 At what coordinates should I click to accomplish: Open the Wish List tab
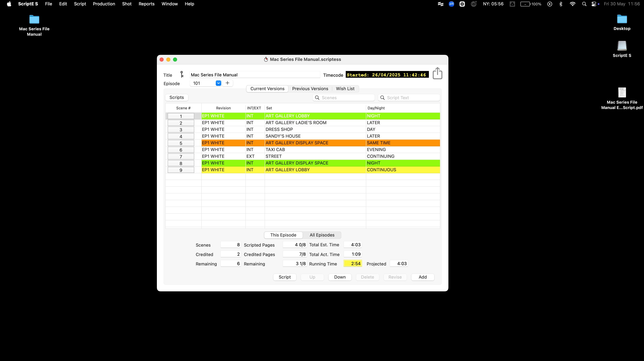(345, 89)
